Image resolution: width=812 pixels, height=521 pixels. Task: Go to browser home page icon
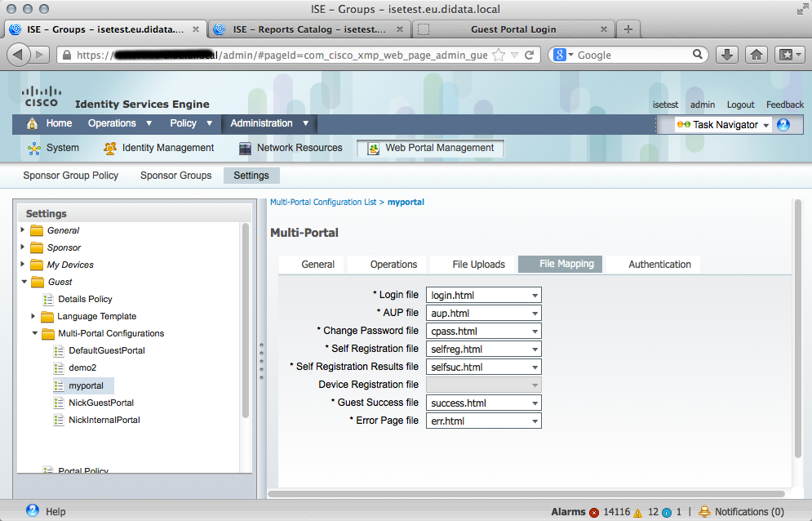(x=757, y=55)
